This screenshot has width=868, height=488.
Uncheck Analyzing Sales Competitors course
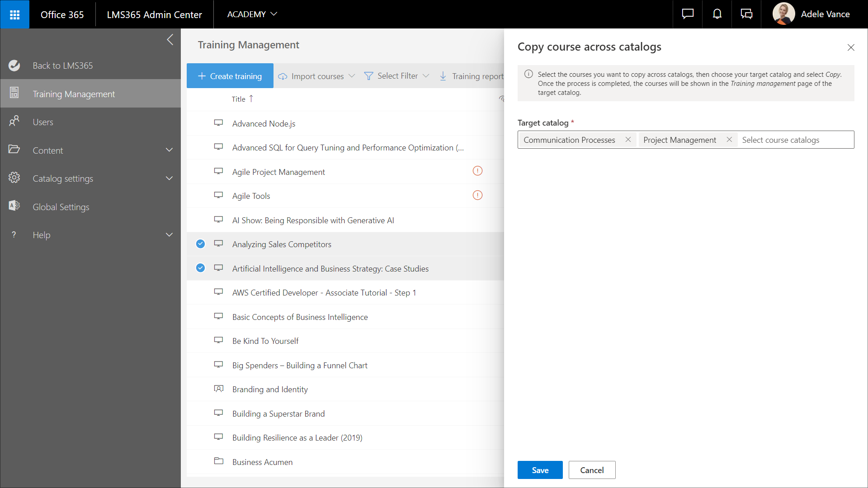coord(200,244)
